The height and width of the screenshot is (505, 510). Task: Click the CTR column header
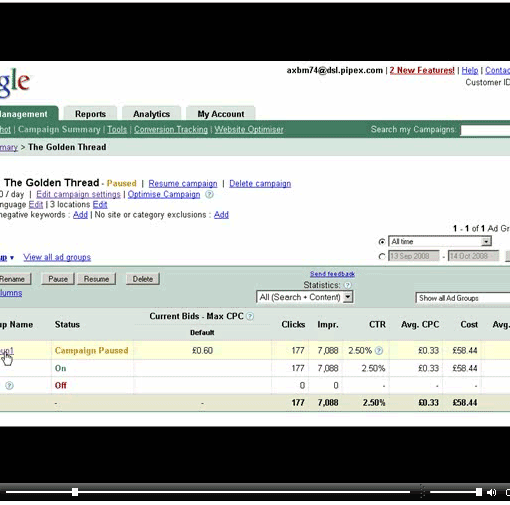pyautogui.click(x=377, y=324)
